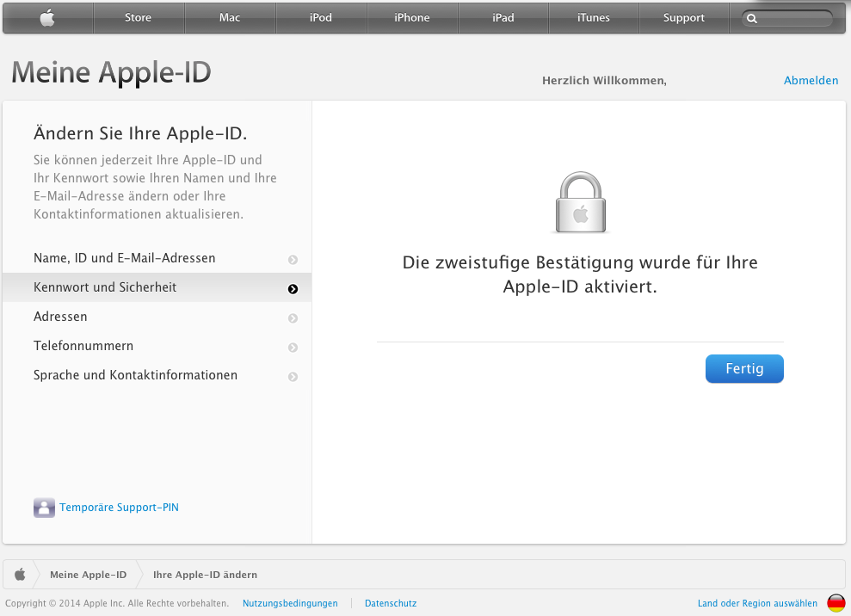This screenshot has width=851, height=616.
Task: Select Adressen in the sidebar
Action: [x=157, y=317]
